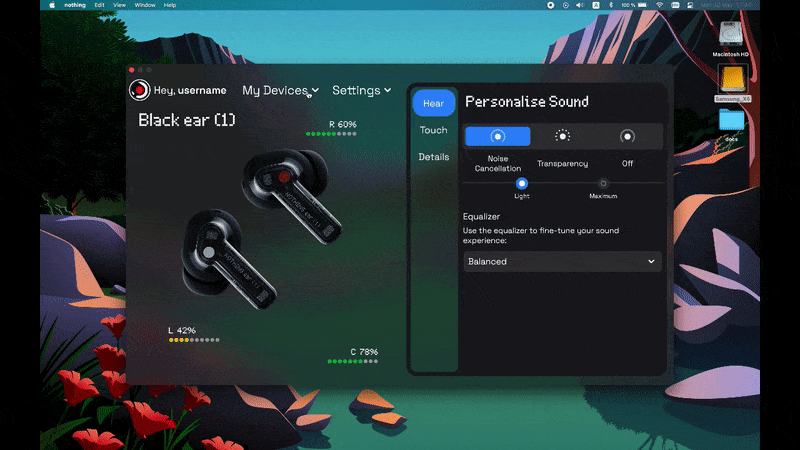The image size is (800, 450).
Task: Select the docs folder on desktop
Action: (x=731, y=125)
